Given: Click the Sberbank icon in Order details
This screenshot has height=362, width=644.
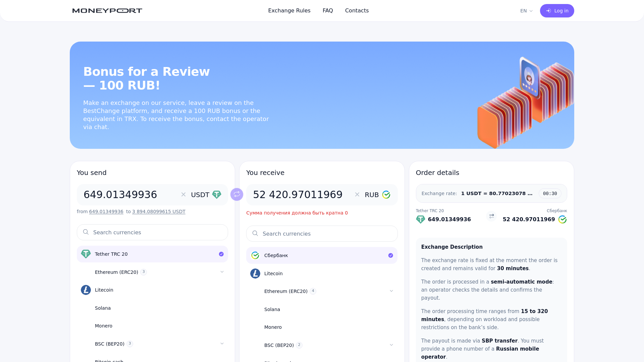Looking at the screenshot, I should click(562, 220).
